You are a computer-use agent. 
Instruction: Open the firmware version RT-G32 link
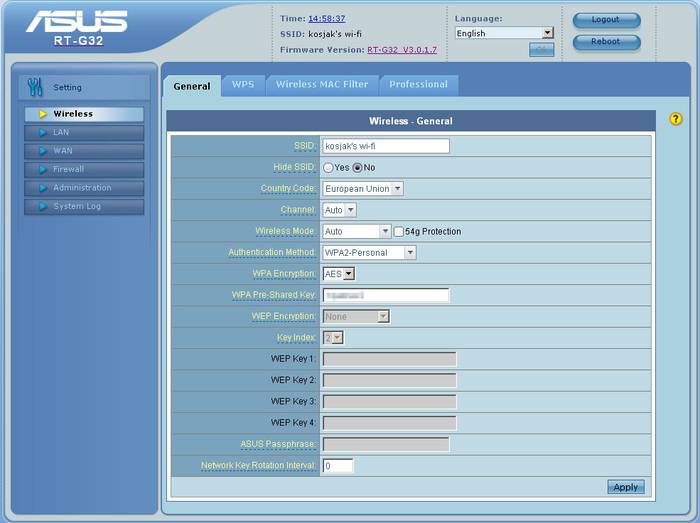[401, 49]
